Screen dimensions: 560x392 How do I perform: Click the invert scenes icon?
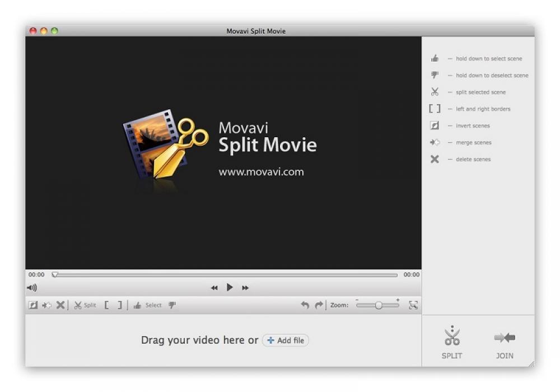click(32, 305)
